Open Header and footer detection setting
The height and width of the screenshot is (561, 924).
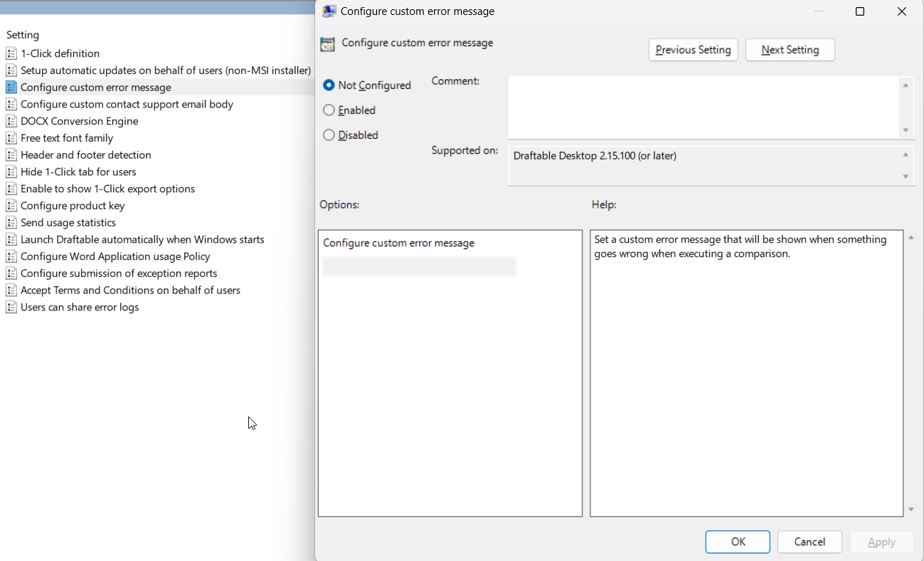click(x=85, y=155)
